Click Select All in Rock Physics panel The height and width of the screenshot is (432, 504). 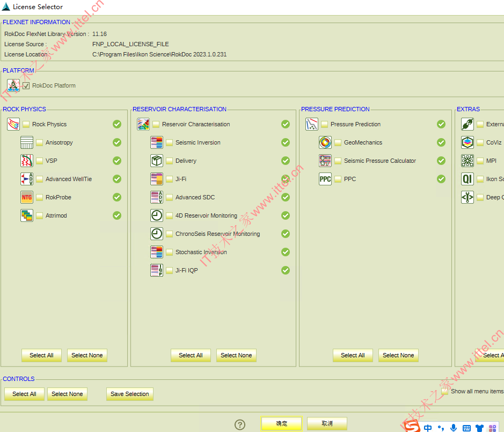41,356
